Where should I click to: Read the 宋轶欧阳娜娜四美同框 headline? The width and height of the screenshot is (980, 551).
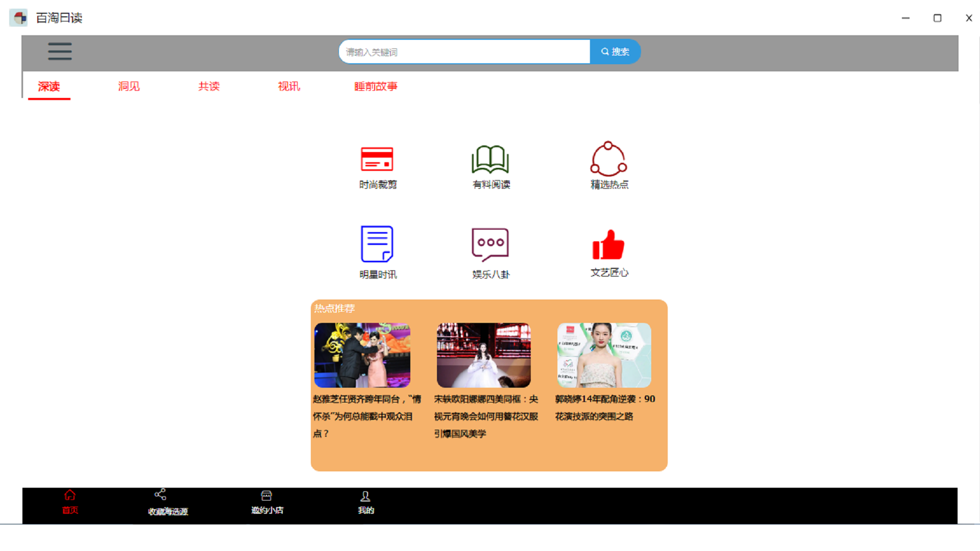[x=486, y=416]
